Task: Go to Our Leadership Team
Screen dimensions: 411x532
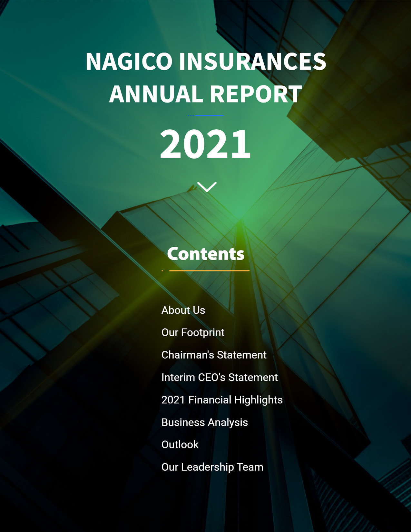Action: tap(212, 467)
